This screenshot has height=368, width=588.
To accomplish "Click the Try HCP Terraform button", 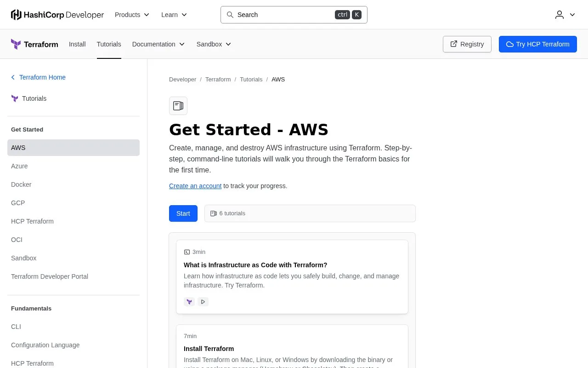I will pos(538,44).
